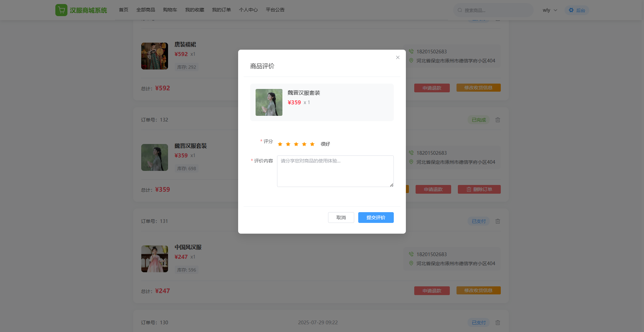Click trash icon for order 131
The width and height of the screenshot is (644, 332).
click(498, 221)
